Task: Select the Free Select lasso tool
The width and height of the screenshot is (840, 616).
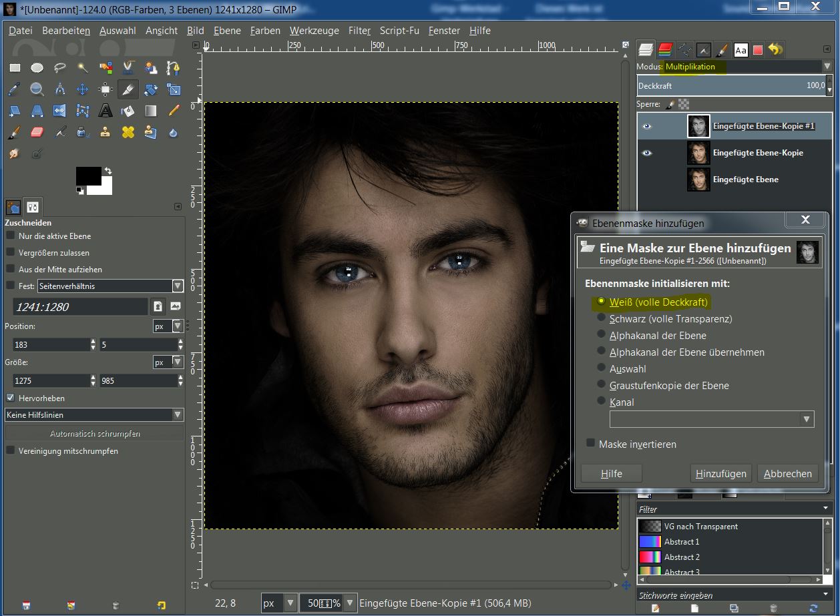Action: click(x=60, y=67)
